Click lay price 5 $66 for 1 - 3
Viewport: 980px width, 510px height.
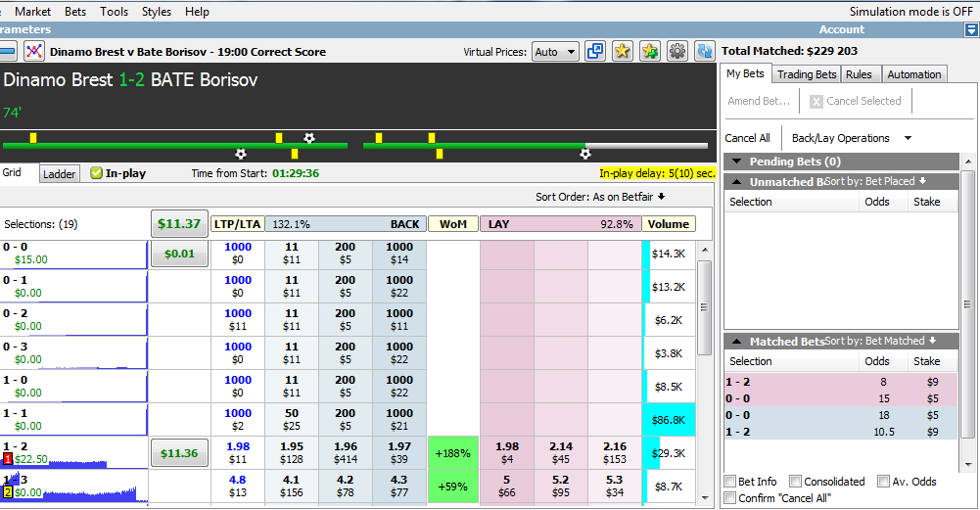tap(507, 486)
